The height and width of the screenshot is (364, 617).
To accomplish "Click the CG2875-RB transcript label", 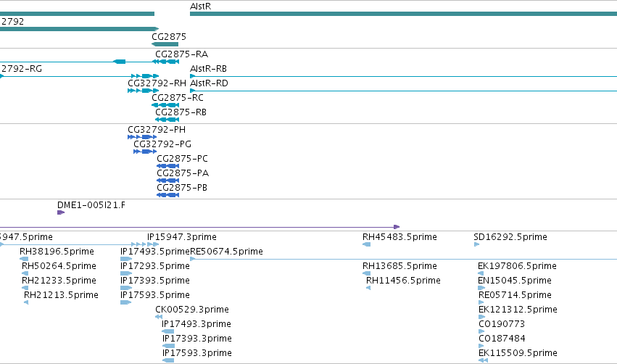I will pos(181,112).
